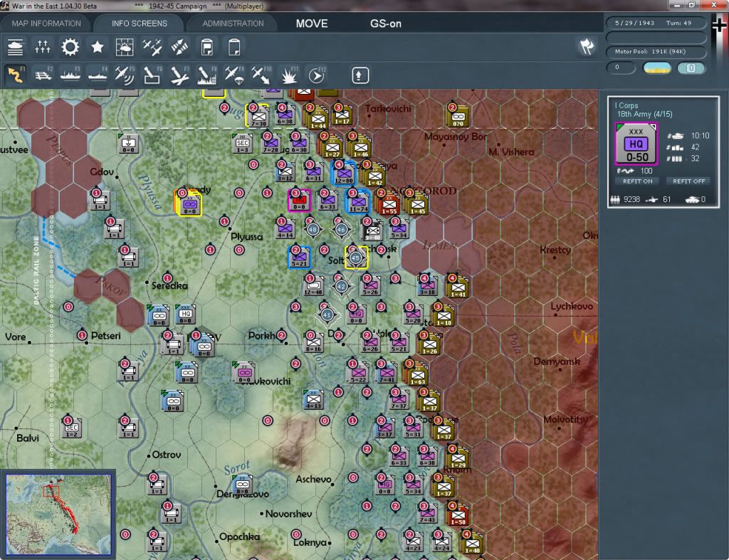Select the Soviet 1=63 counter stack
Image resolution: width=729 pixels, height=560 pixels.
pyautogui.click(x=417, y=374)
